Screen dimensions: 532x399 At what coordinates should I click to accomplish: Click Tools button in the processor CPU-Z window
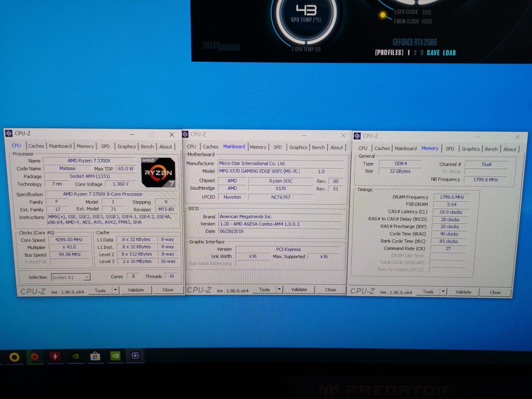(100, 290)
